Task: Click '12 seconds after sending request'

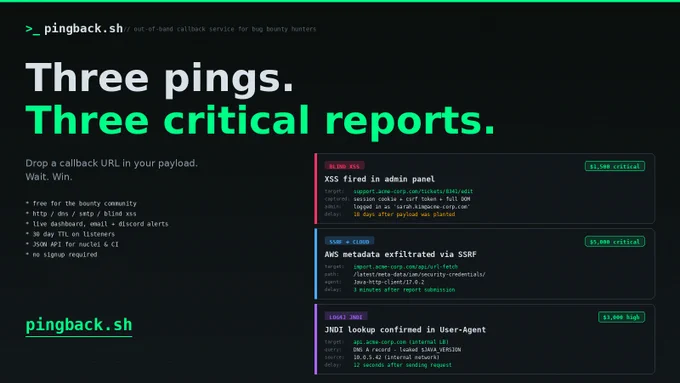Action: click(x=402, y=365)
